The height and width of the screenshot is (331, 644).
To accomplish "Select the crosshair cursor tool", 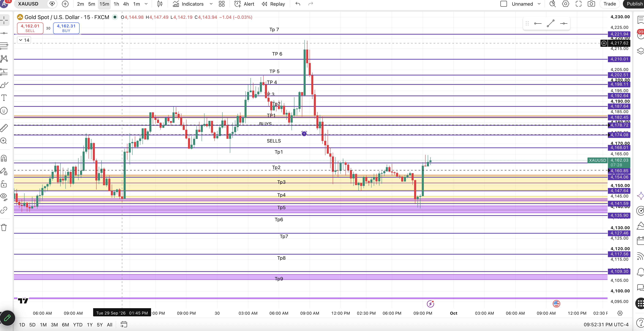I will tap(4, 20).
